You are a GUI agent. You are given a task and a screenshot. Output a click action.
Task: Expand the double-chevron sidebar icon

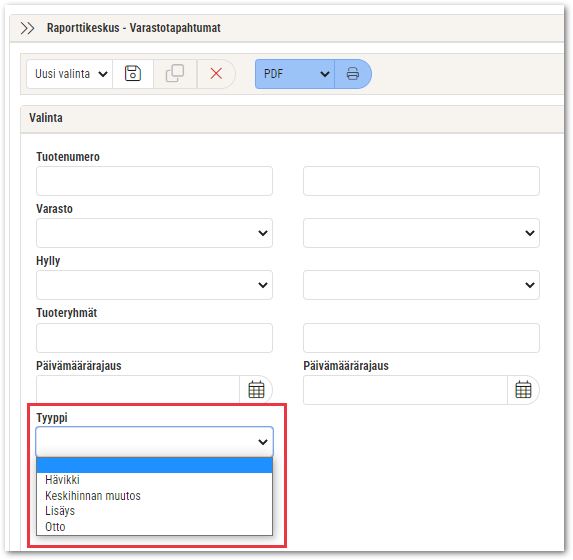coord(27,28)
